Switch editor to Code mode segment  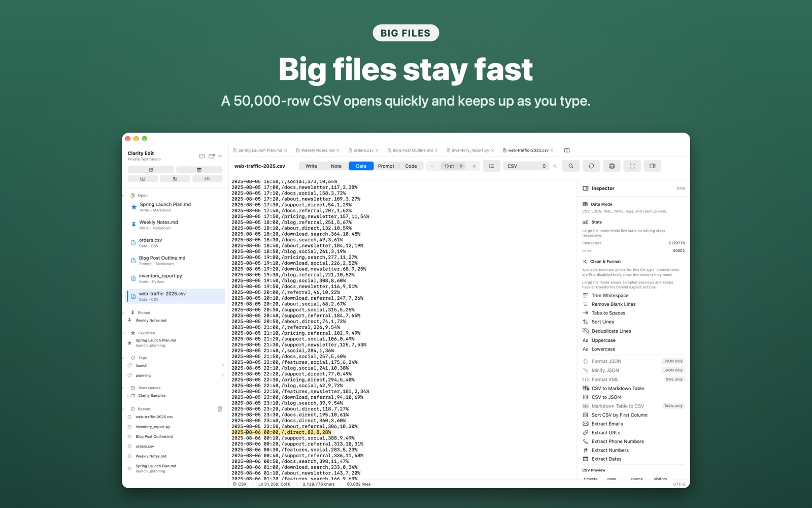coord(411,166)
